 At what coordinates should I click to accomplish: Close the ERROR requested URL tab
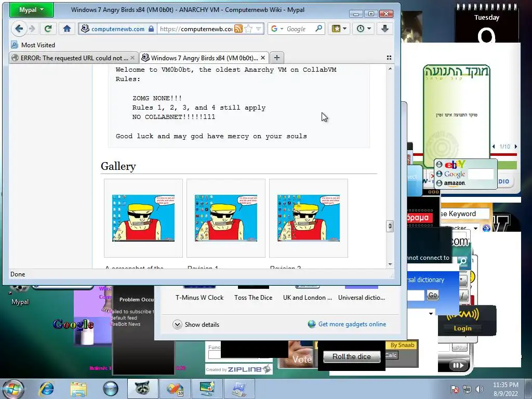(132, 58)
